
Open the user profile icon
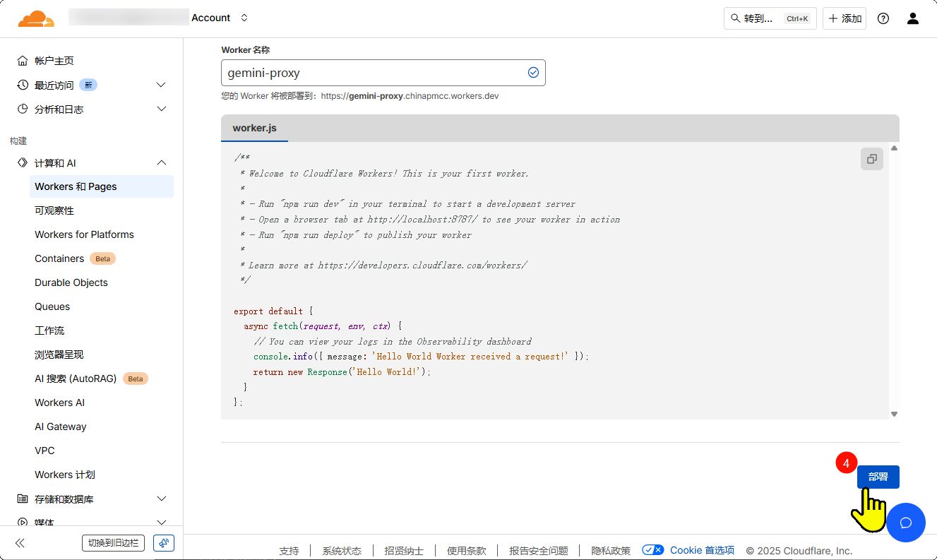pyautogui.click(x=912, y=18)
